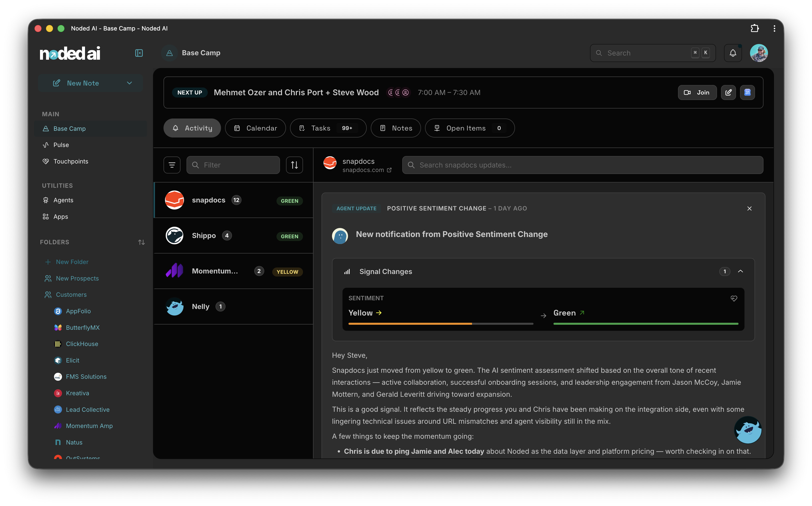Screen dimensions: 812x506
Task: Open Elicit customer folder
Action: 67,360
